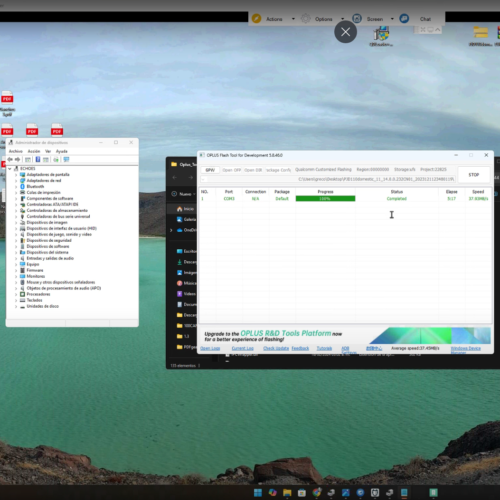Click the blue help icon in Device Manager toolbar

[38, 160]
